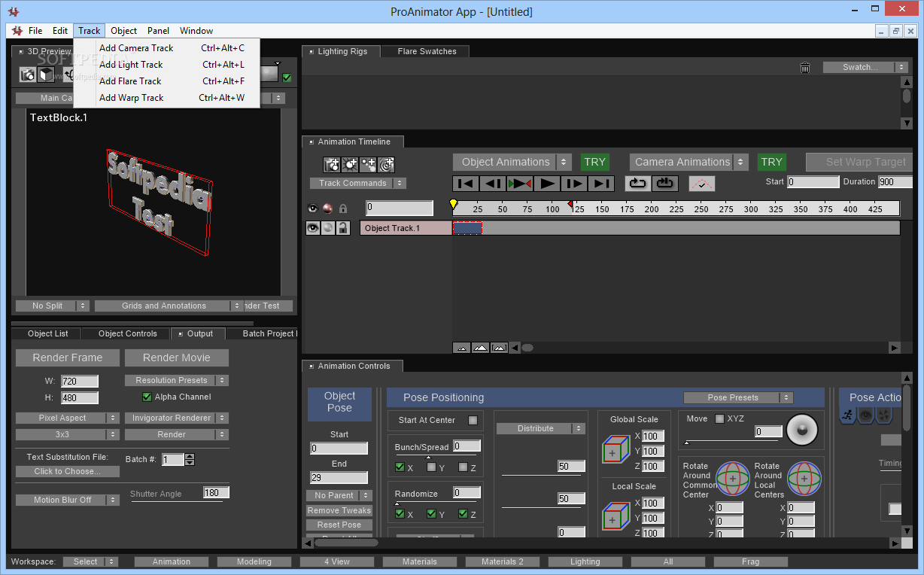Click Render Movie button
The width and height of the screenshot is (924, 575).
click(177, 357)
